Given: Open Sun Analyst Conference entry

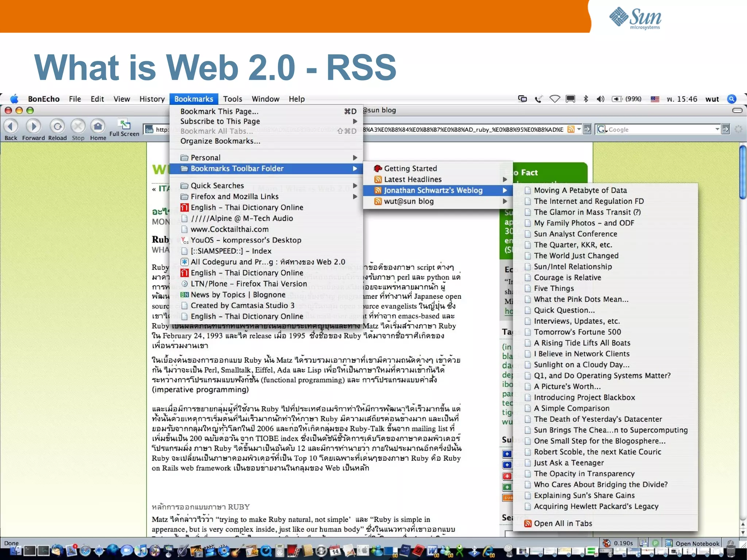Looking at the screenshot, I should click(x=605, y=234).
